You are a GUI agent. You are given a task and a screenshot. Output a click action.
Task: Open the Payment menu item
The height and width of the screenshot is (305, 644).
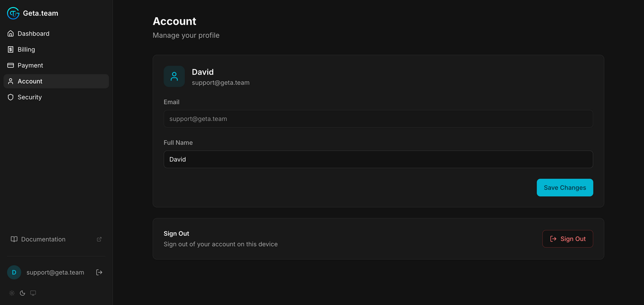pos(56,65)
